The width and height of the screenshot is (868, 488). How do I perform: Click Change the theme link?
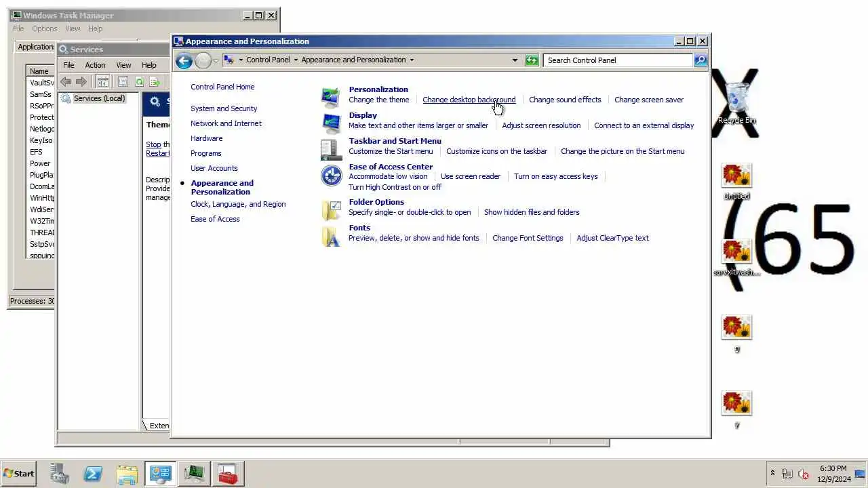tap(379, 100)
